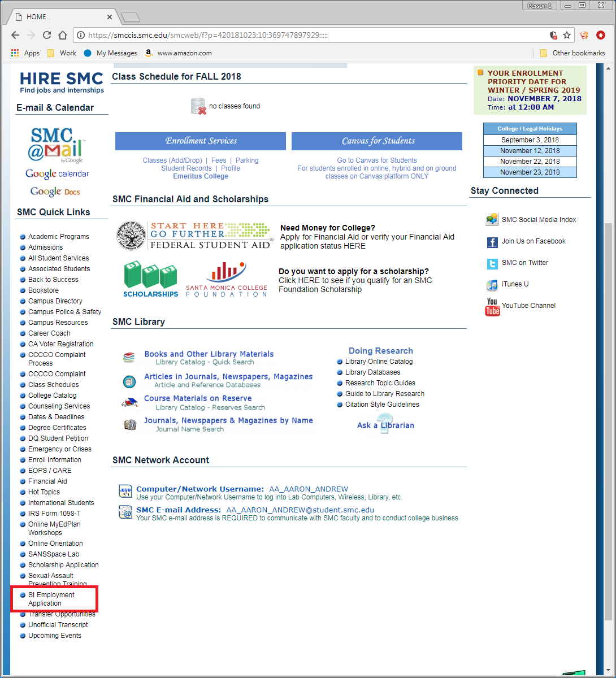The height and width of the screenshot is (678, 616).
Task: Open the Work bookmarks folder
Action: click(x=61, y=53)
